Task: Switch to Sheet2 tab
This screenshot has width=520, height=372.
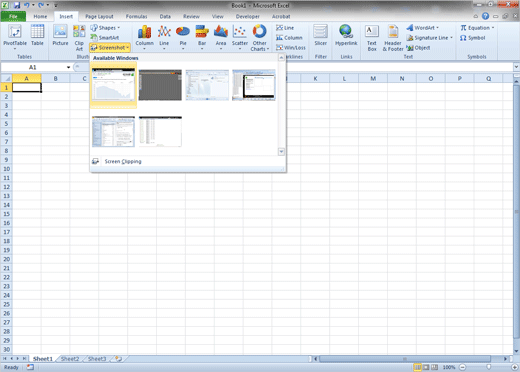Action: coord(70,359)
